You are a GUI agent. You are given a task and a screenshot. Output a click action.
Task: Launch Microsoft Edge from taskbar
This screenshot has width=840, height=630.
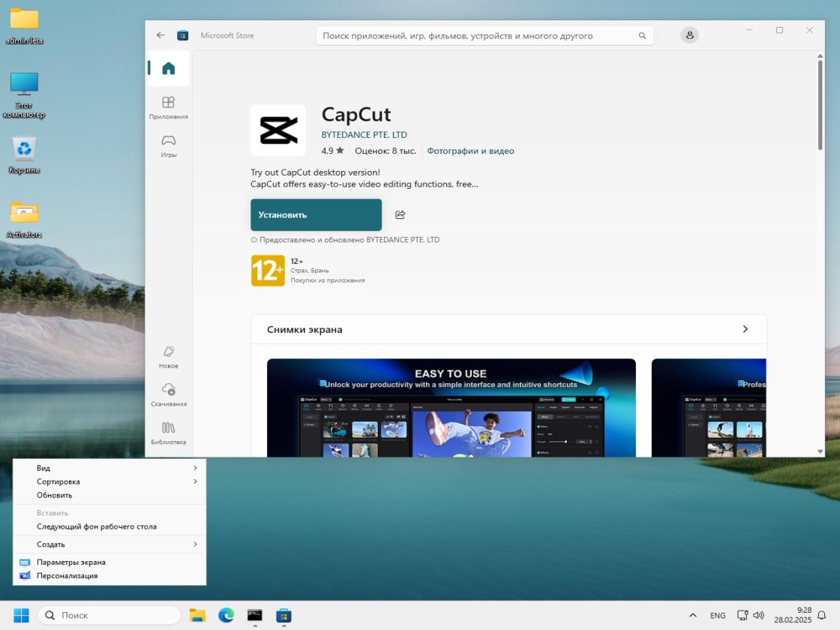(x=226, y=615)
